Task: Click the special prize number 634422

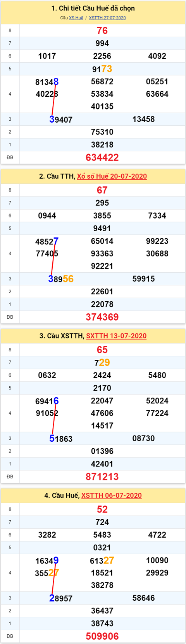Action: [x=102, y=157]
